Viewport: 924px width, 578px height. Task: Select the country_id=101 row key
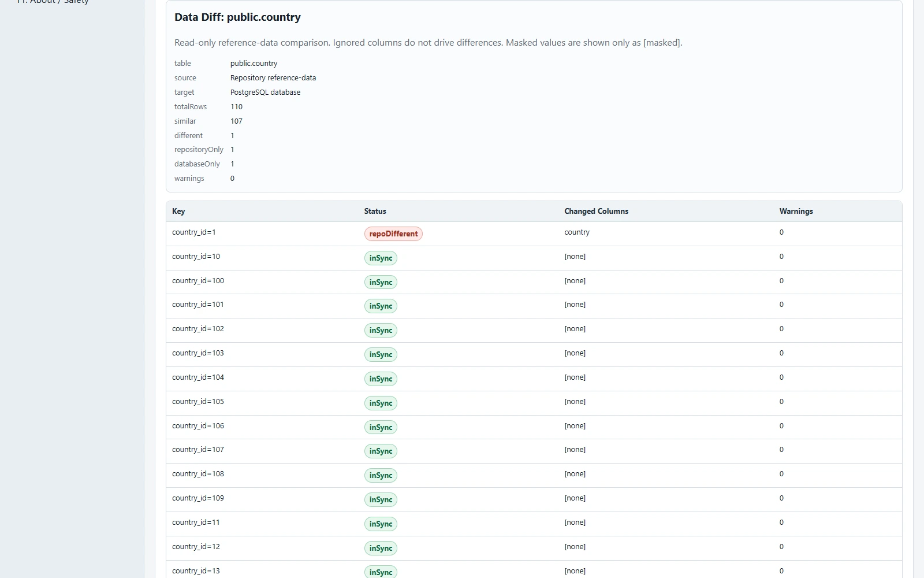[198, 305]
